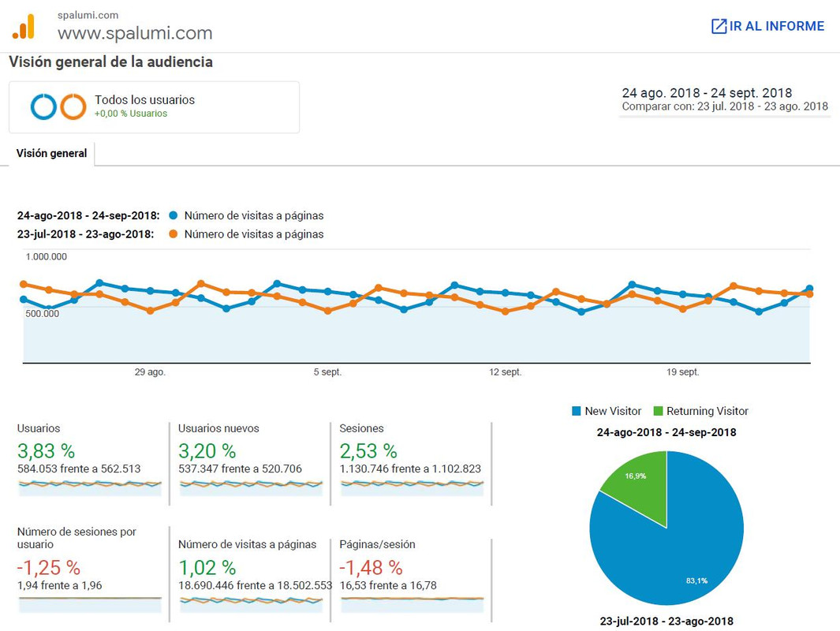Click the 584.053 frente a 562.513 text
Screen dimensions: 840x631
click(x=79, y=469)
